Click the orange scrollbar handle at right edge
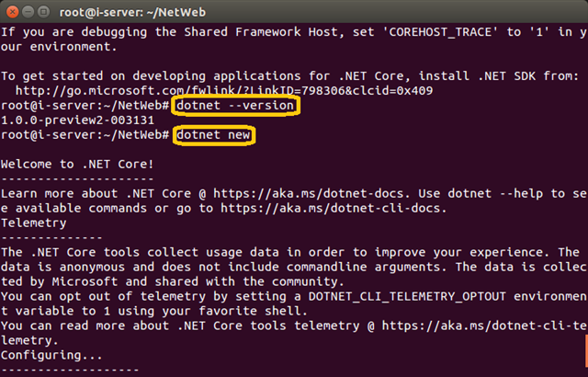 point(586,351)
